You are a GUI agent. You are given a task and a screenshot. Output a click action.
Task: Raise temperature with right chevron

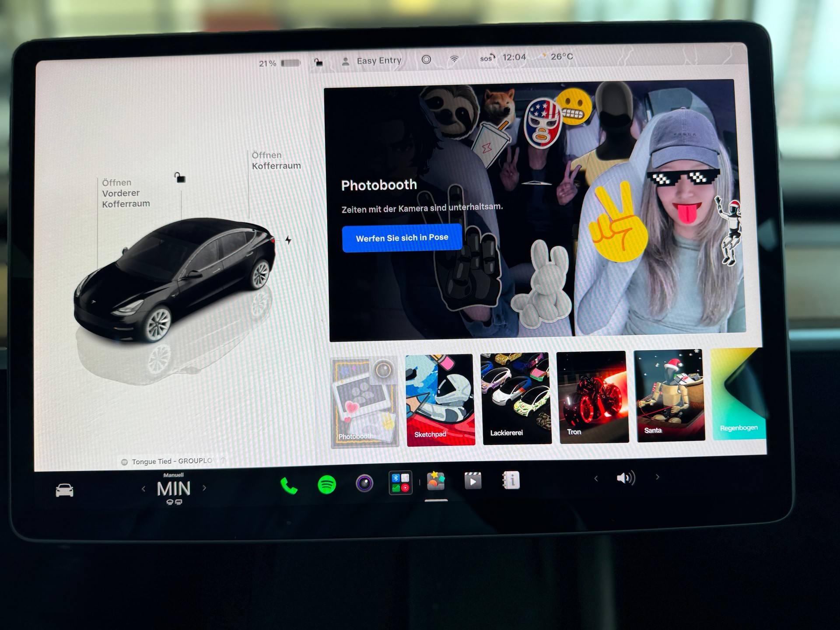(204, 487)
